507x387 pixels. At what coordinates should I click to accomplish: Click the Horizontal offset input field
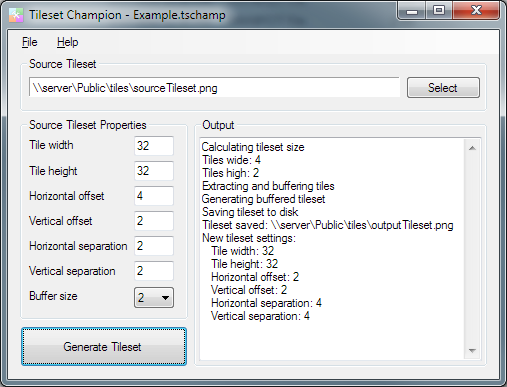coord(154,196)
